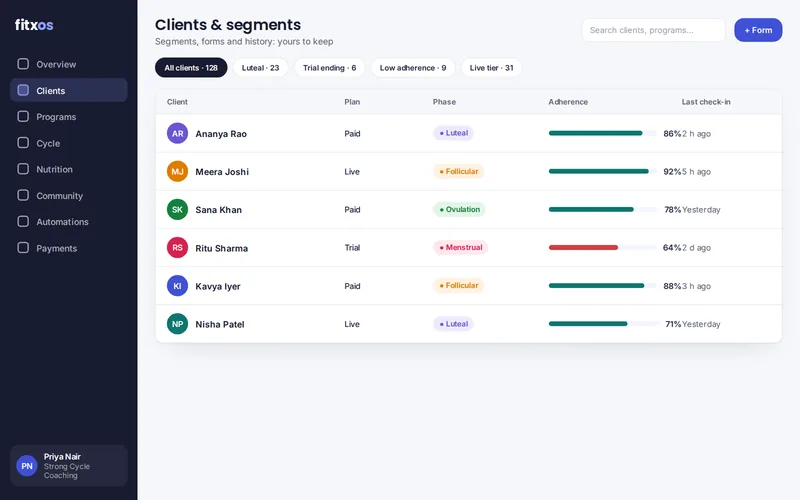Click the Programs sidebar icon
This screenshot has width=800, height=500.
(x=23, y=116)
